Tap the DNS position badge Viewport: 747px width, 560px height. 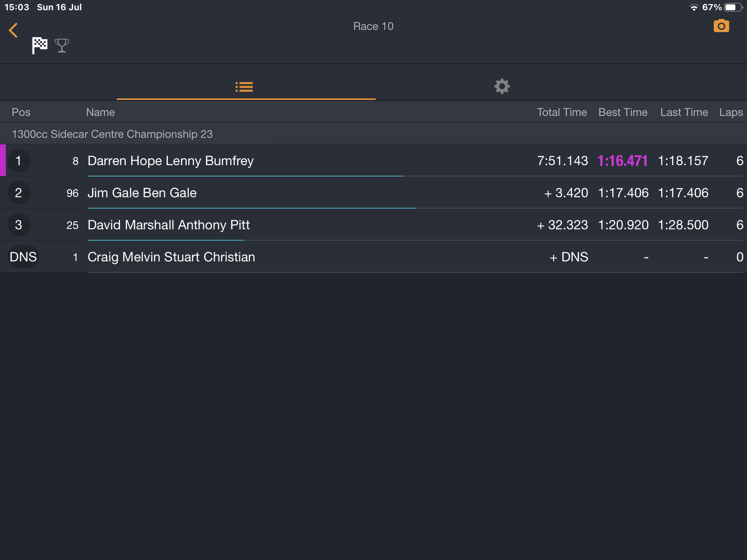pyautogui.click(x=23, y=257)
